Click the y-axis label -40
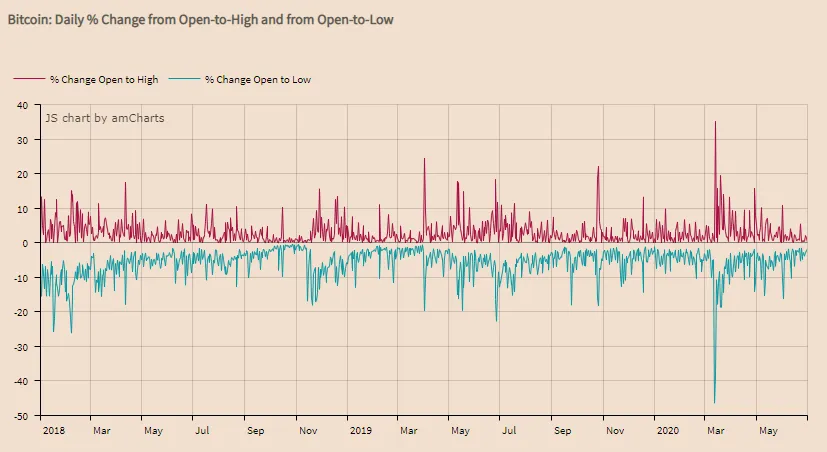The height and width of the screenshot is (452, 827). click(x=21, y=381)
